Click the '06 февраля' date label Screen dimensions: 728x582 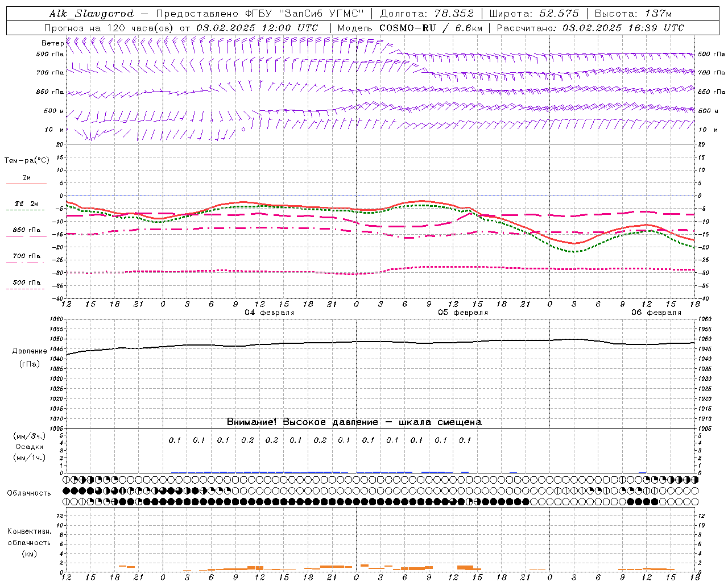tap(656, 313)
